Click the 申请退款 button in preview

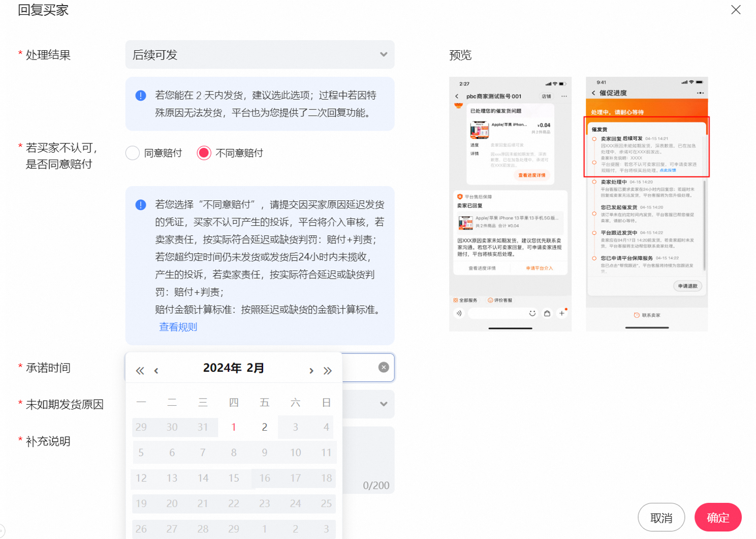pyautogui.click(x=688, y=286)
